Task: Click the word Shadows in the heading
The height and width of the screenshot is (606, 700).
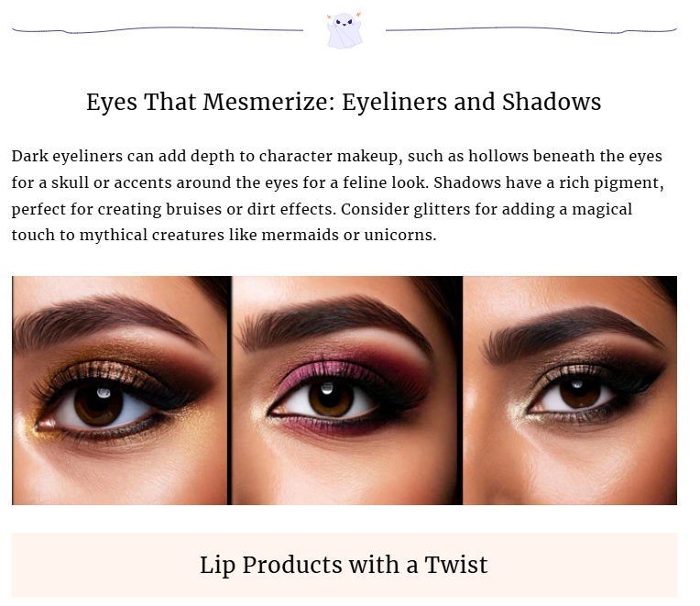Action: (x=552, y=102)
